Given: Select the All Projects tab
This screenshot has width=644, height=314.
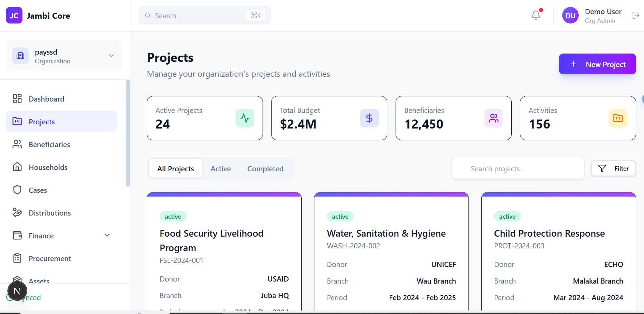Looking at the screenshot, I should 176,169.
